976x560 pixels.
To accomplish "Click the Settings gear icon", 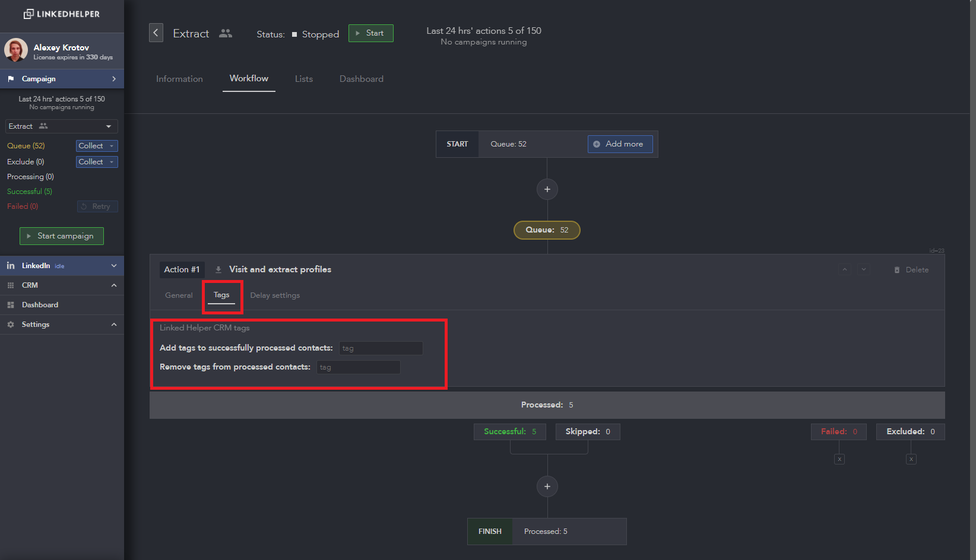I will [x=11, y=324].
